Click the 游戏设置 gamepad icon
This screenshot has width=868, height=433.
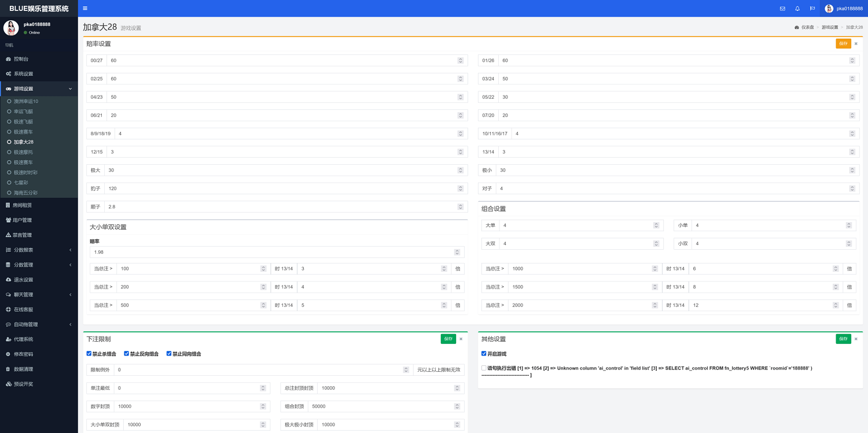[8, 89]
